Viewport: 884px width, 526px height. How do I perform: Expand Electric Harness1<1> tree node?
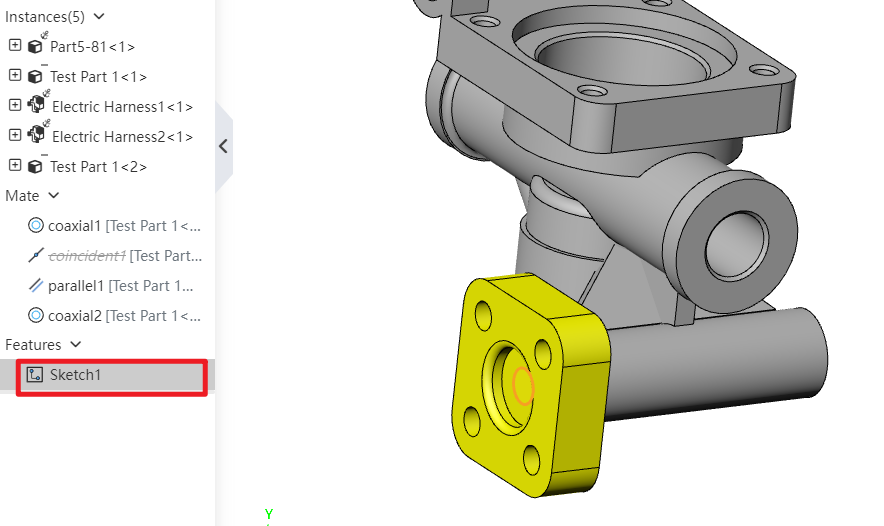tap(15, 105)
